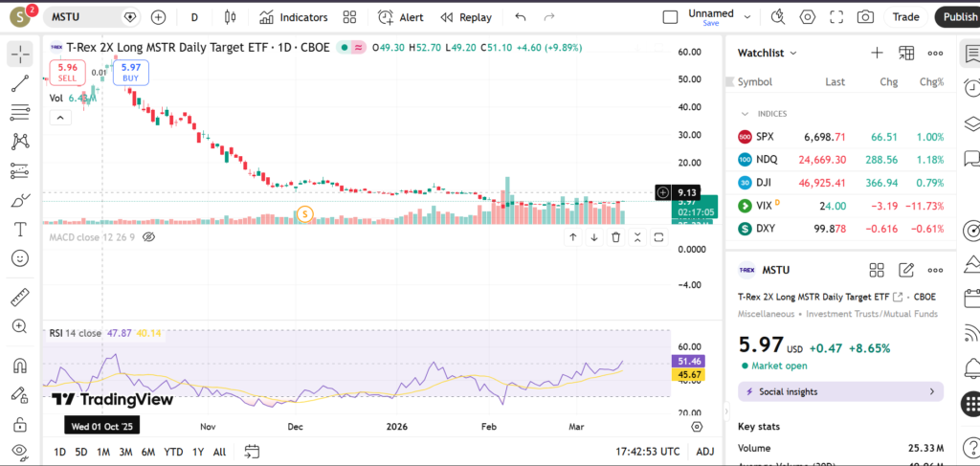The height and width of the screenshot is (466, 980).
Task: Open the Watchlist dropdown menu
Action: (x=768, y=53)
